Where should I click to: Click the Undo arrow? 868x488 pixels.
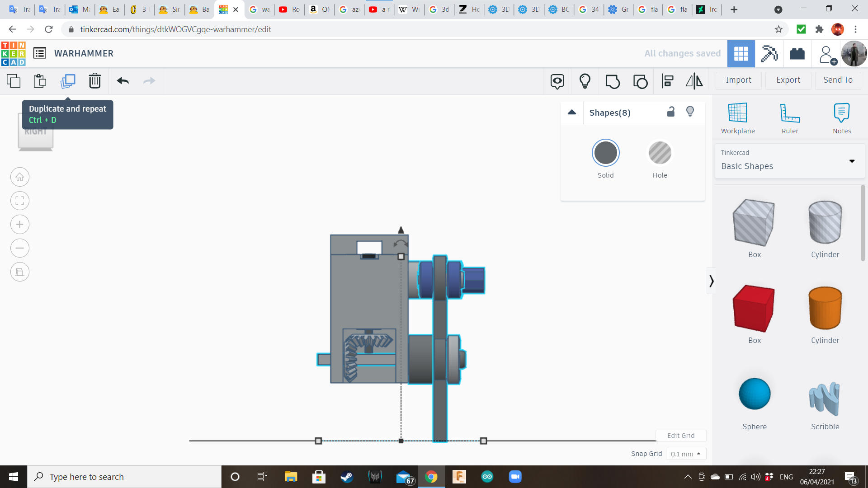123,81
